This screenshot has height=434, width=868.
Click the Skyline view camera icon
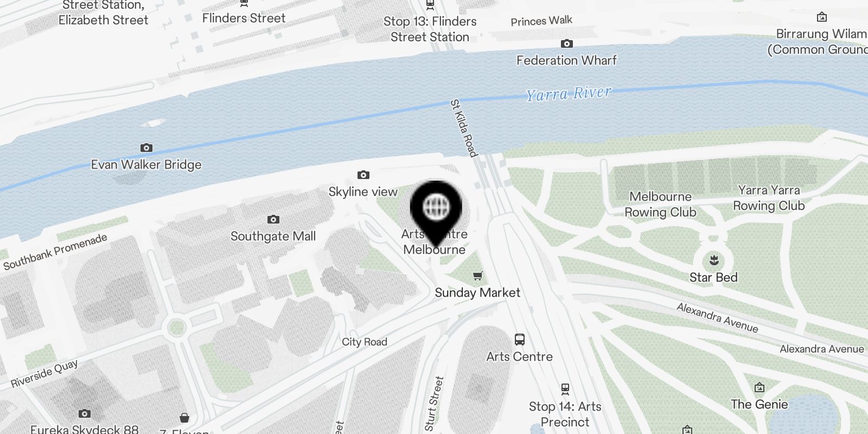(x=363, y=175)
